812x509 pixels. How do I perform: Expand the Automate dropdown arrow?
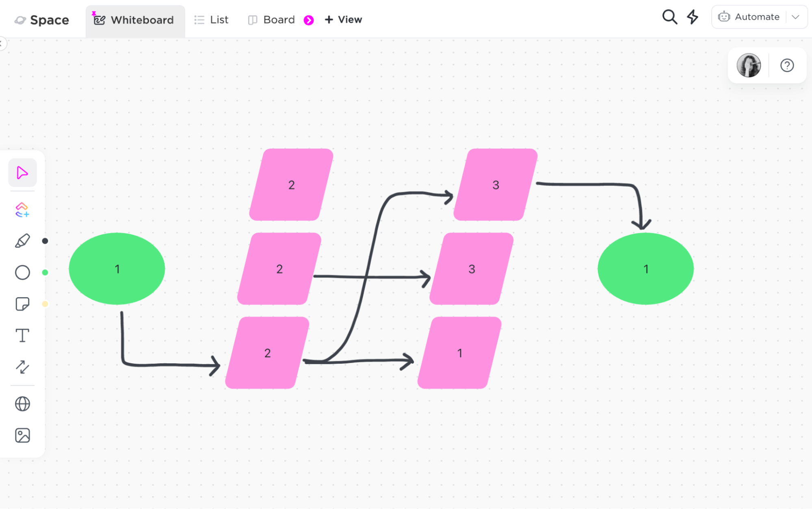point(796,19)
